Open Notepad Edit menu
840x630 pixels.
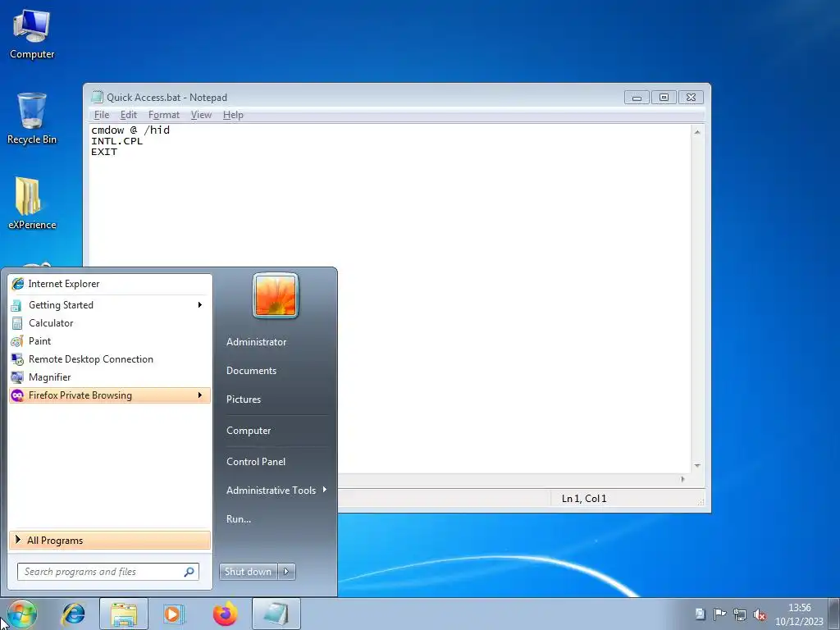click(x=129, y=115)
